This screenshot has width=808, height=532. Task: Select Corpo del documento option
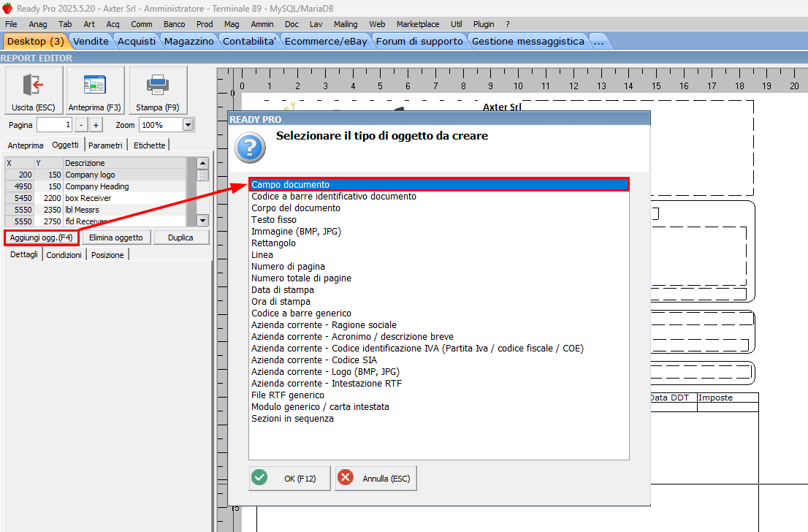click(439, 208)
